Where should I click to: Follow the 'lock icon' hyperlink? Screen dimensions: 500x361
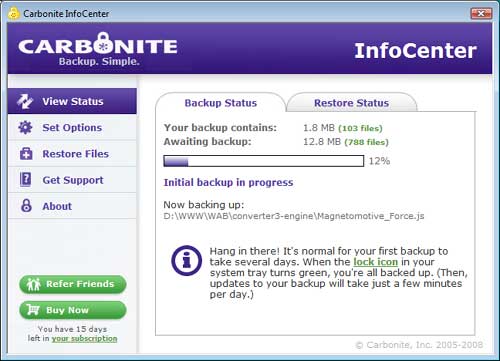tap(376, 262)
